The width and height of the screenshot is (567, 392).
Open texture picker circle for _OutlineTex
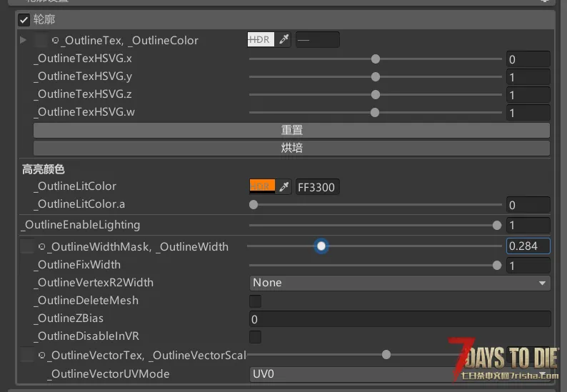[56, 41]
